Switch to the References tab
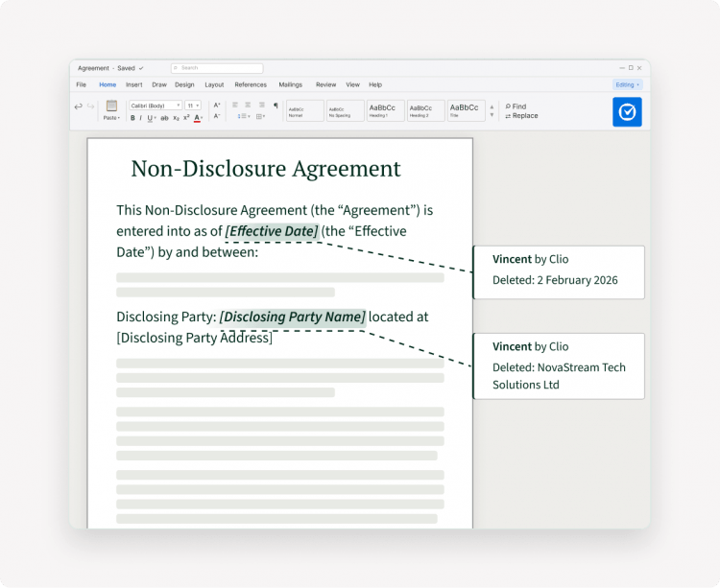The image size is (720, 588). [x=251, y=84]
